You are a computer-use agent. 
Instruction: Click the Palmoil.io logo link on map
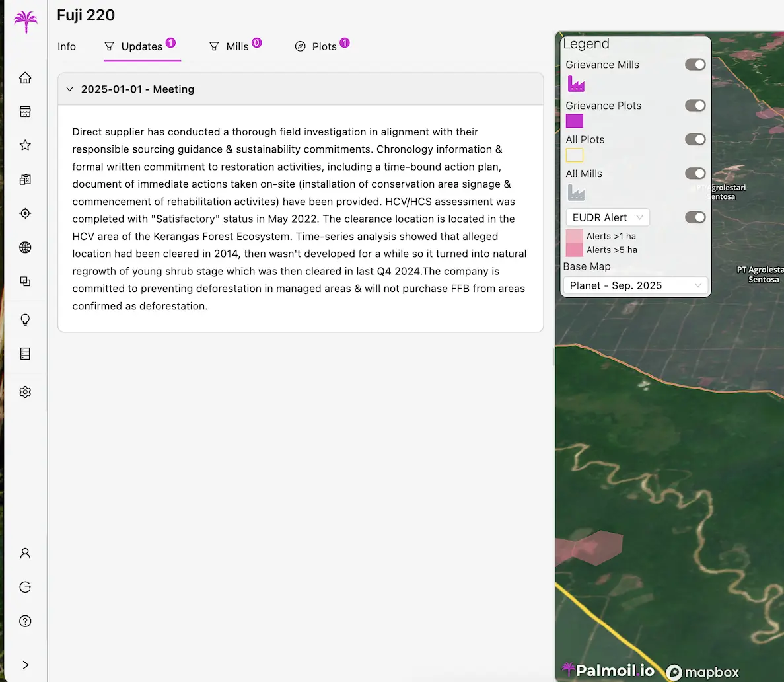(608, 671)
